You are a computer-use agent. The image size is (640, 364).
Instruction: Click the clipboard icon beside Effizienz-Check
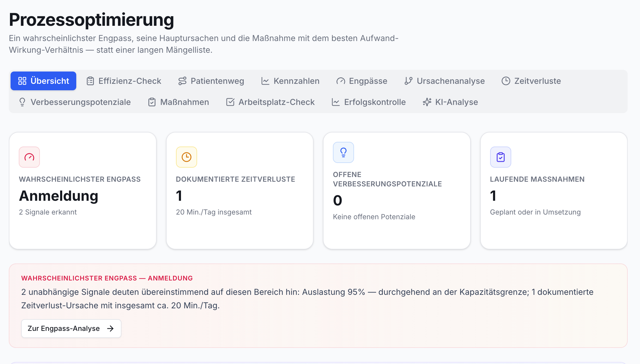(x=90, y=81)
